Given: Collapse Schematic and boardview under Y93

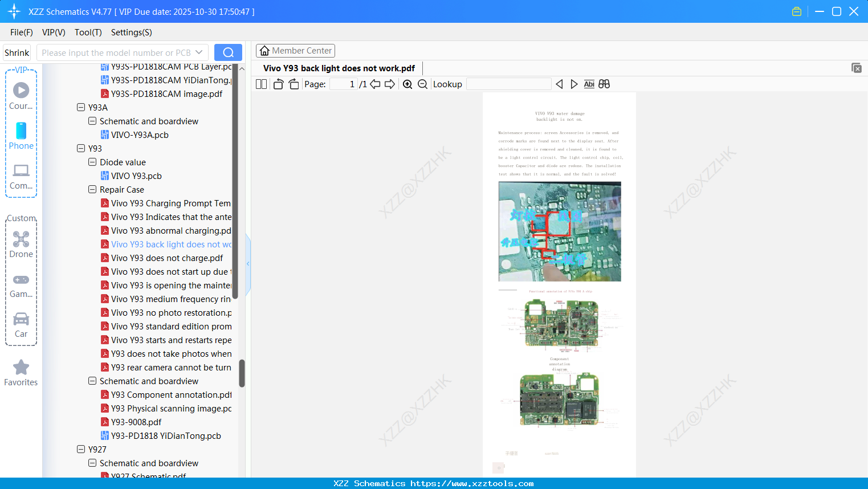Looking at the screenshot, I should point(92,381).
